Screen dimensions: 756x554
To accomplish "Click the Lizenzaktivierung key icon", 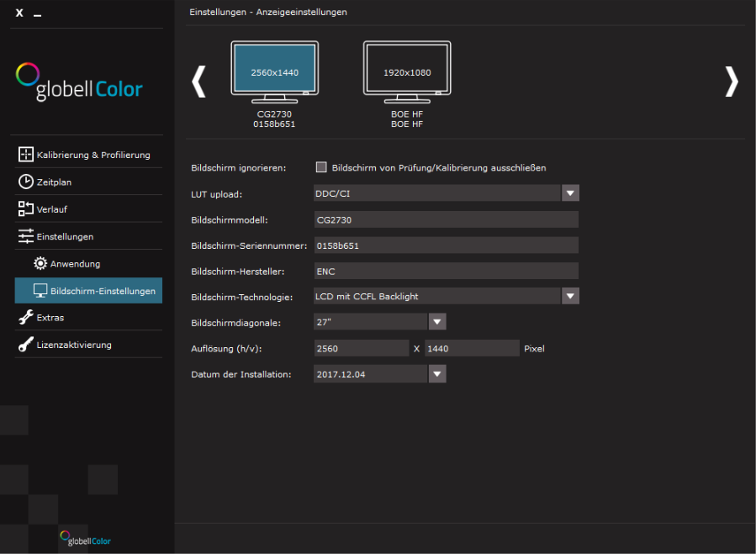I will pos(25,345).
